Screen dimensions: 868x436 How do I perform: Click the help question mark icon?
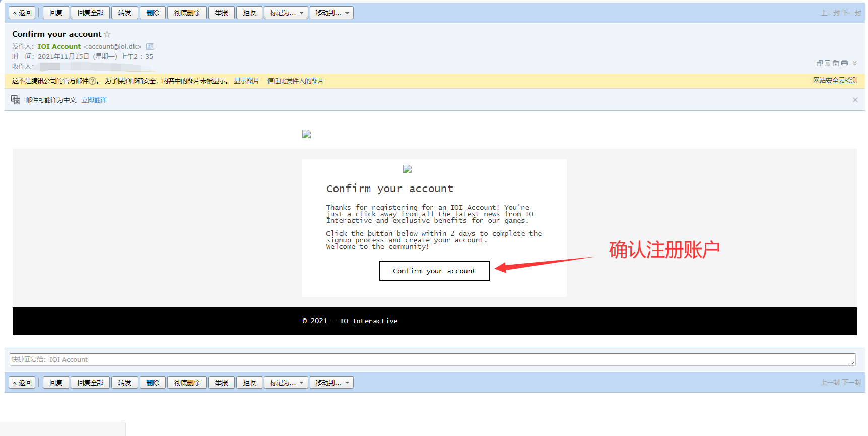coord(92,81)
